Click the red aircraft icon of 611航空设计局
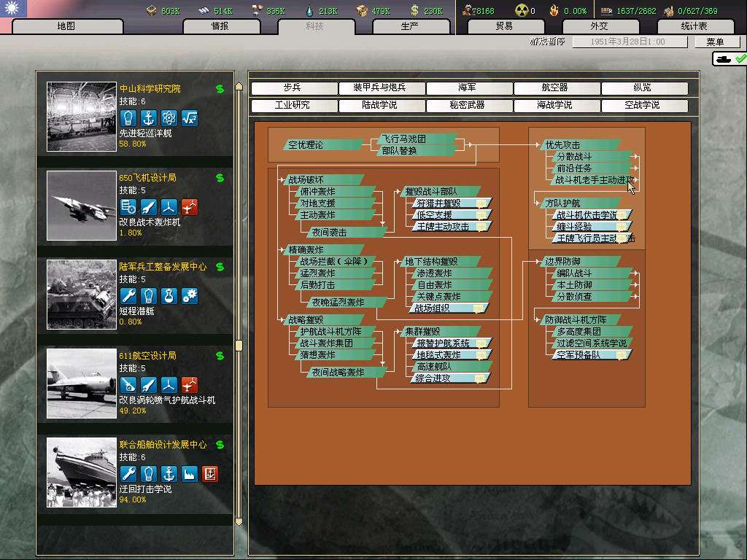This screenshot has width=747, height=560. click(190, 385)
